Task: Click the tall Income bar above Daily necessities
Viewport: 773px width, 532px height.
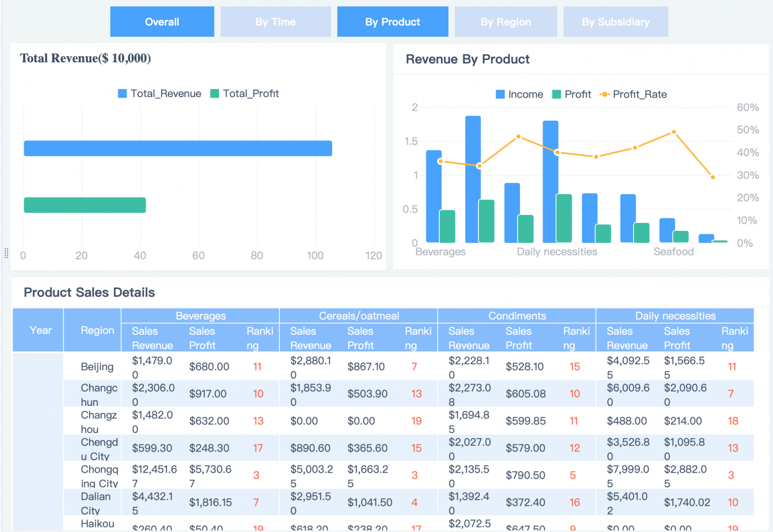Action: click(x=550, y=181)
